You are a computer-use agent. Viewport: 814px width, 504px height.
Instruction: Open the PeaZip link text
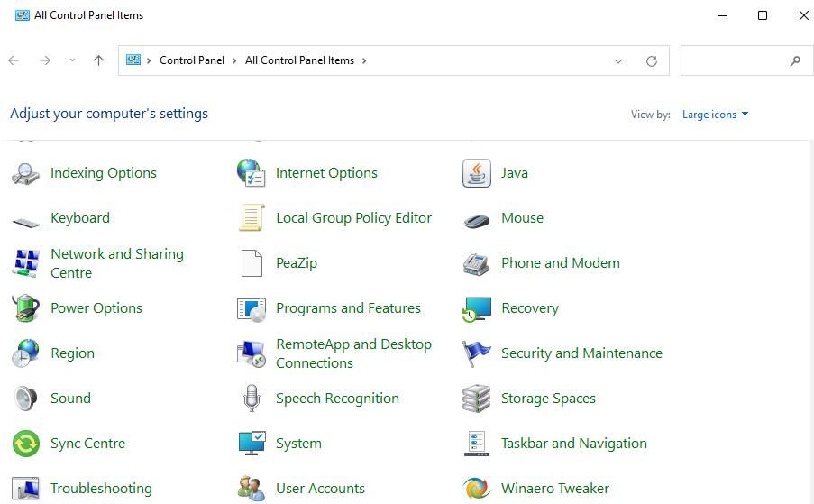(297, 263)
